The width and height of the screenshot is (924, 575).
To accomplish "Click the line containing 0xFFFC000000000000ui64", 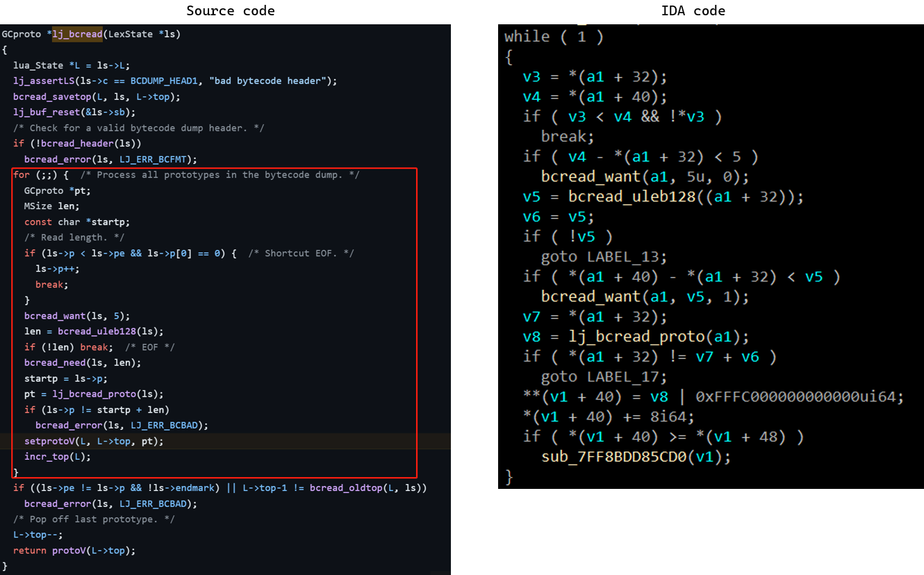I will (x=713, y=397).
